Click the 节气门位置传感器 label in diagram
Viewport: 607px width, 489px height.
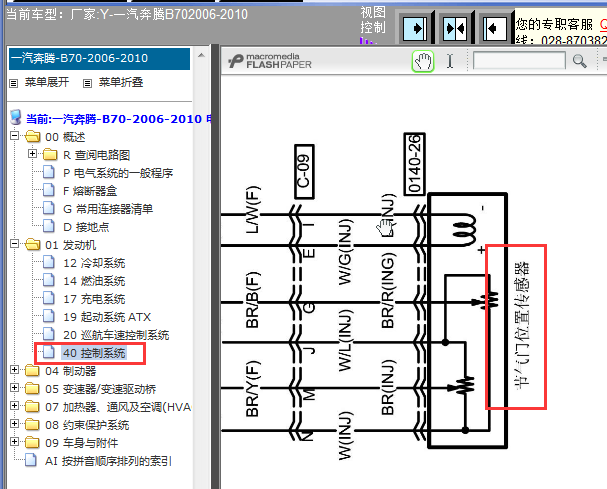point(522,326)
